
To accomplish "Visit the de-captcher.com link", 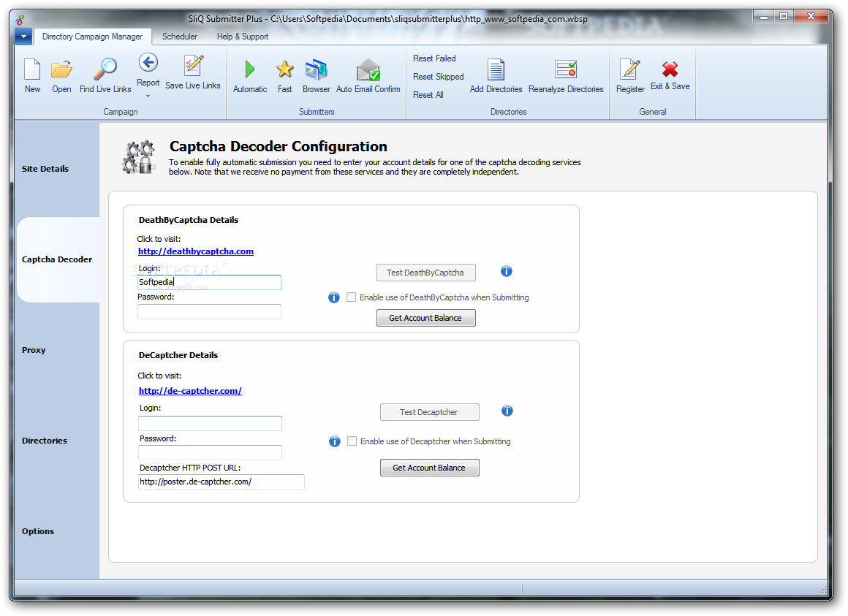I will pyautogui.click(x=190, y=391).
